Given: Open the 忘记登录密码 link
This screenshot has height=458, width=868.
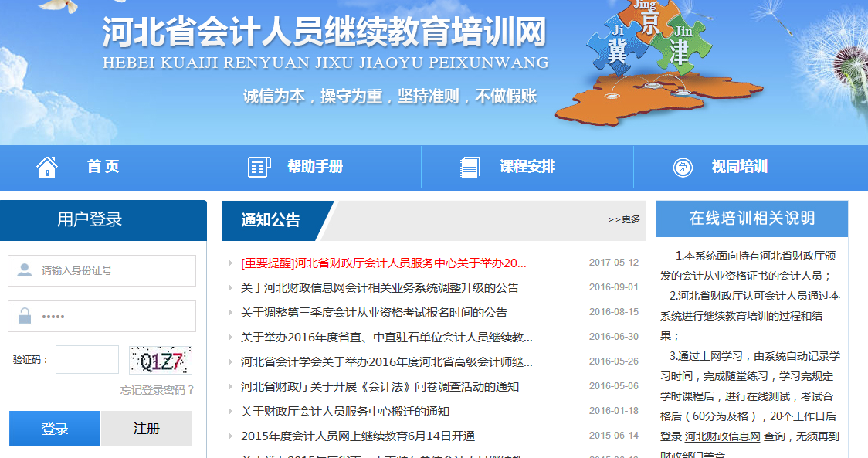Looking at the screenshot, I should (158, 390).
